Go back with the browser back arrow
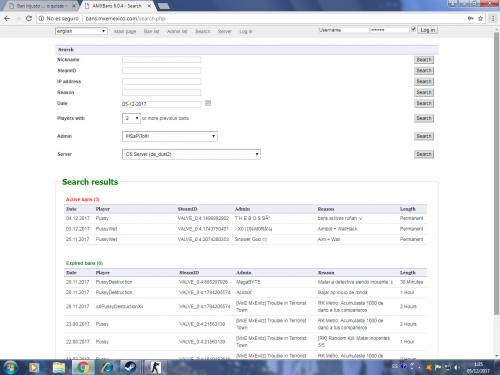The image size is (500, 375). (x=7, y=18)
